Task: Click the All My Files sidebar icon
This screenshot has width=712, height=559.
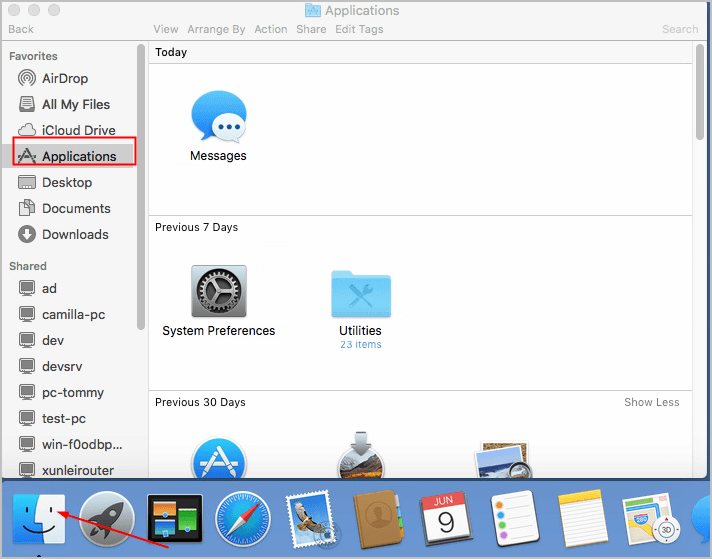Action: tap(27, 104)
